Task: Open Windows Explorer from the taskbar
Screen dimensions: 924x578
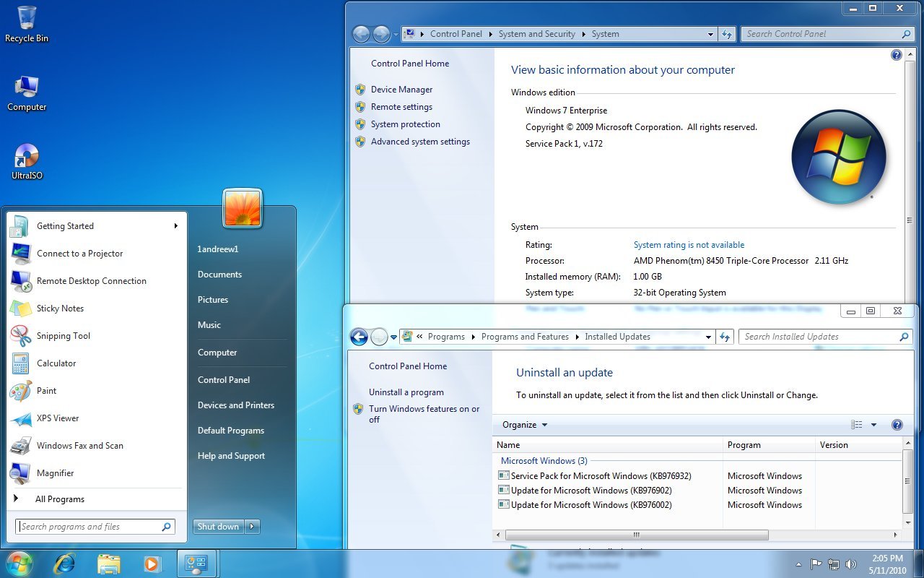Action: point(108,564)
